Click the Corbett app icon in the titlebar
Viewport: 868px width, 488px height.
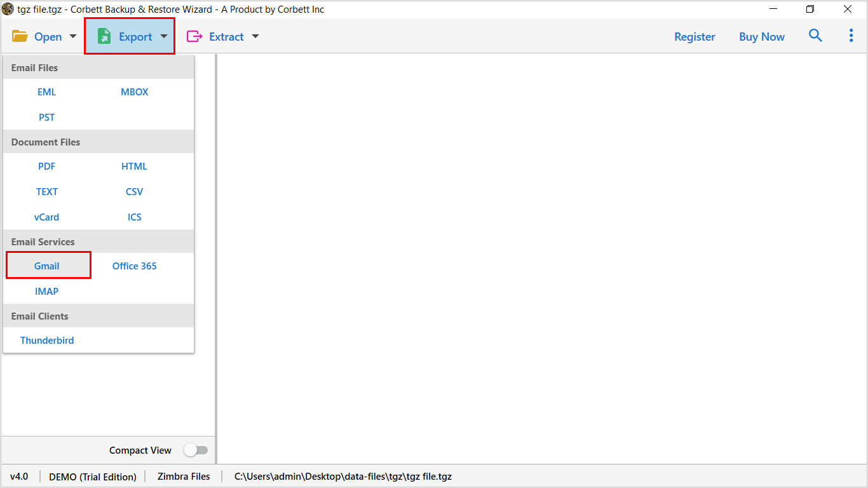[8, 9]
